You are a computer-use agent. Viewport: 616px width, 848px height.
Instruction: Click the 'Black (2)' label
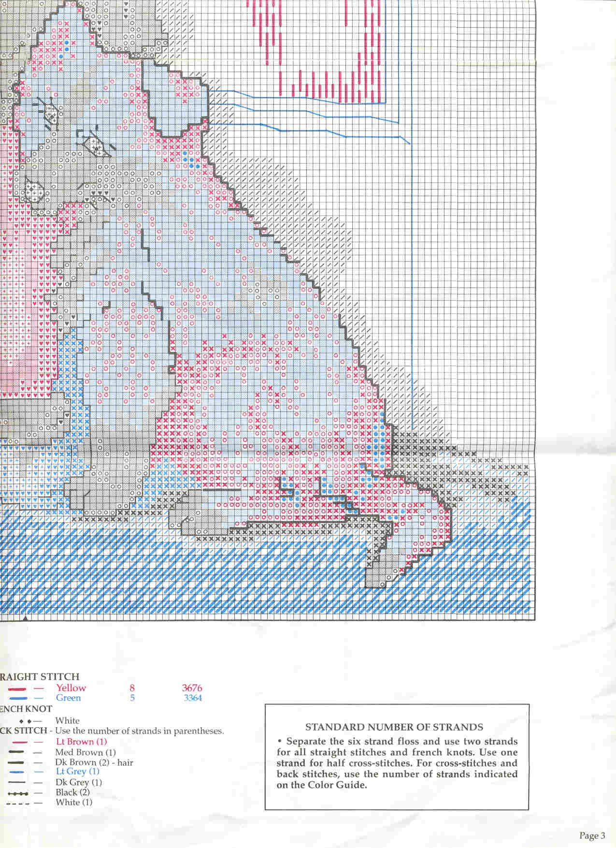click(73, 792)
